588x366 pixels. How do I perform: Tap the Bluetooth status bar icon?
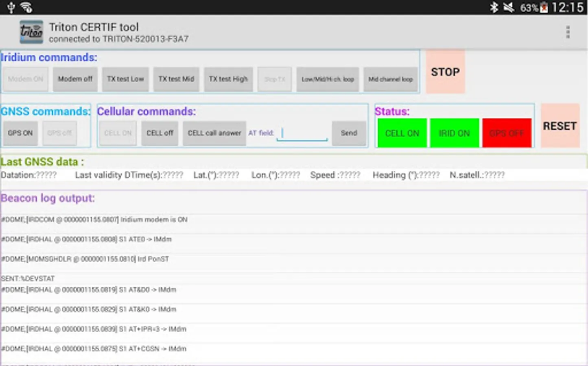pos(494,7)
